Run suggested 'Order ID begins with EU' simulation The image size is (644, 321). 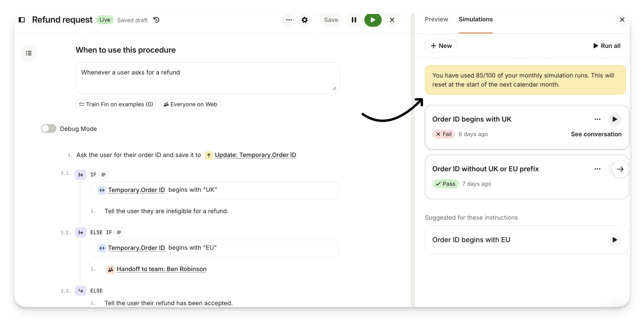[x=614, y=240]
